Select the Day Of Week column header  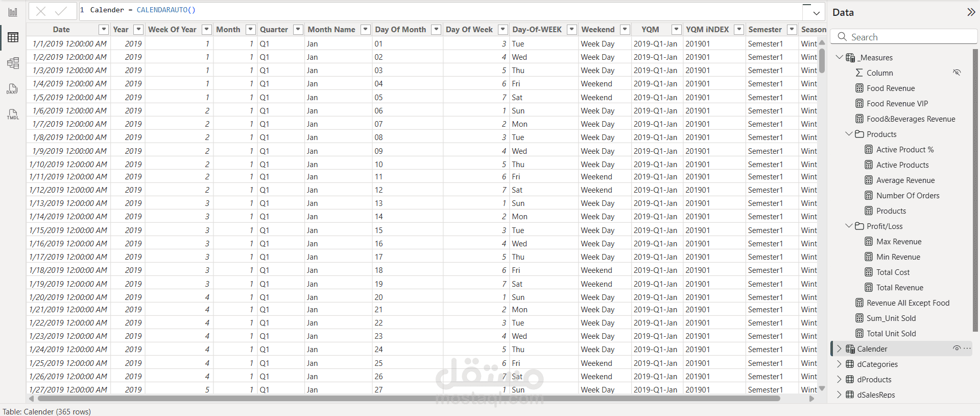pyautogui.click(x=469, y=30)
